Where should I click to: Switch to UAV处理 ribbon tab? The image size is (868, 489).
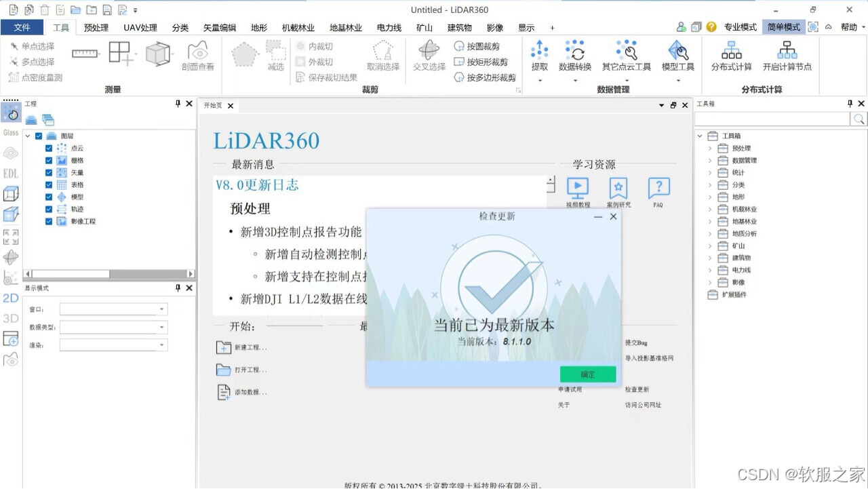coord(140,28)
